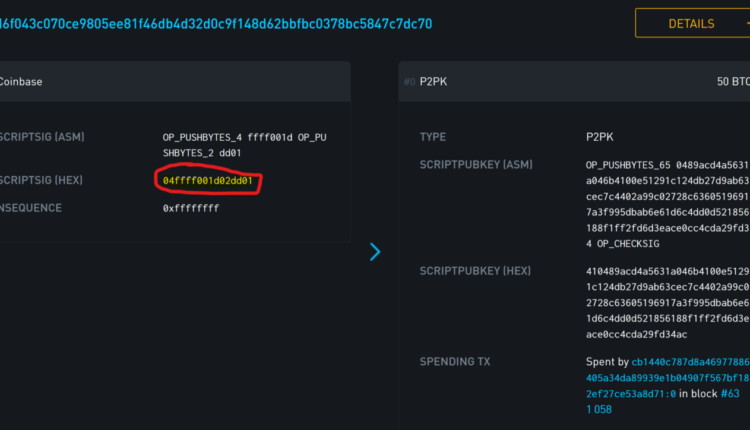The width and height of the screenshot is (750, 430).
Task: Click the ScriptSig ASM value text
Action: coord(244,144)
